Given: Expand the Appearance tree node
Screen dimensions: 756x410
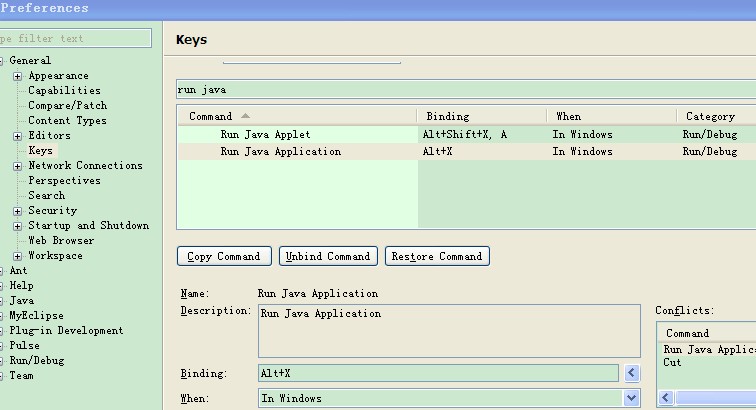Looking at the screenshot, I should coord(18,76).
